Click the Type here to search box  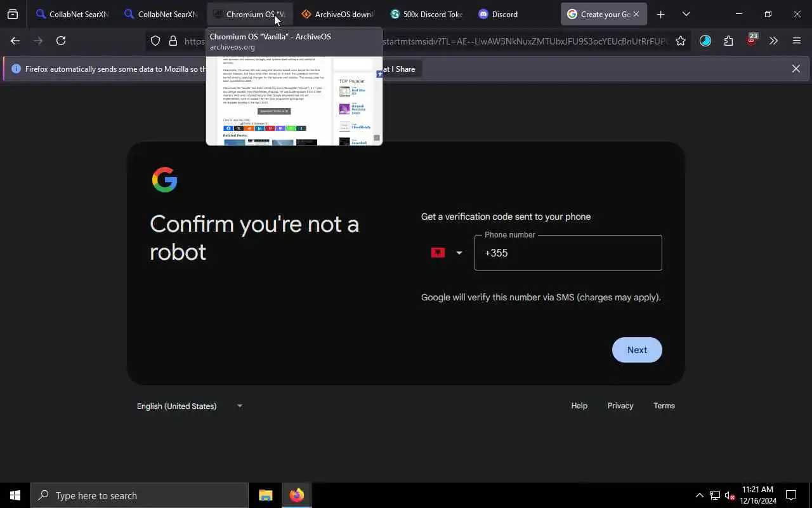coord(140,495)
